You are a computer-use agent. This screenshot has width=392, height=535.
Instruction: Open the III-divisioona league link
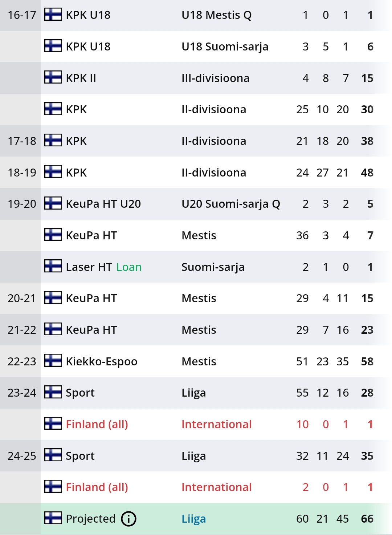tap(215, 78)
